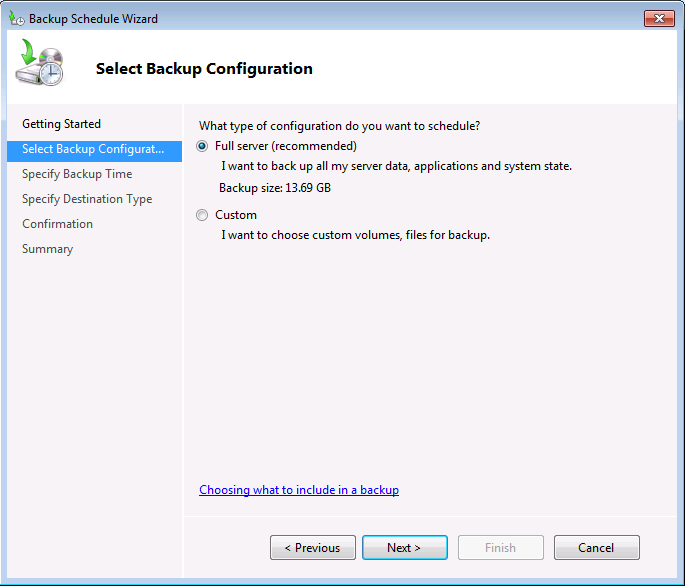
Task: Click the 'I want to choose custom volumes' description
Action: pos(355,235)
